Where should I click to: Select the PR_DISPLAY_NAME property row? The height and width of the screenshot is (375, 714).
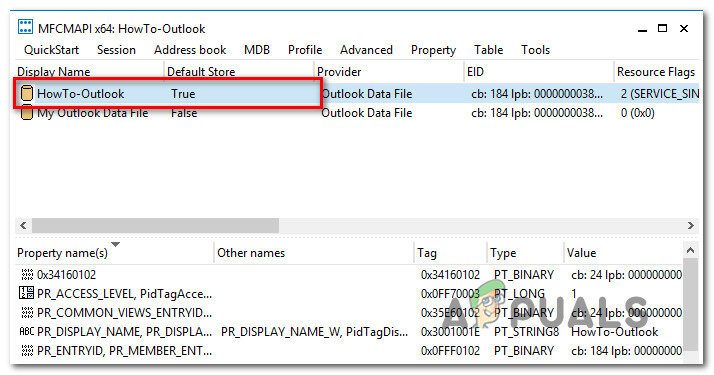(x=349, y=332)
